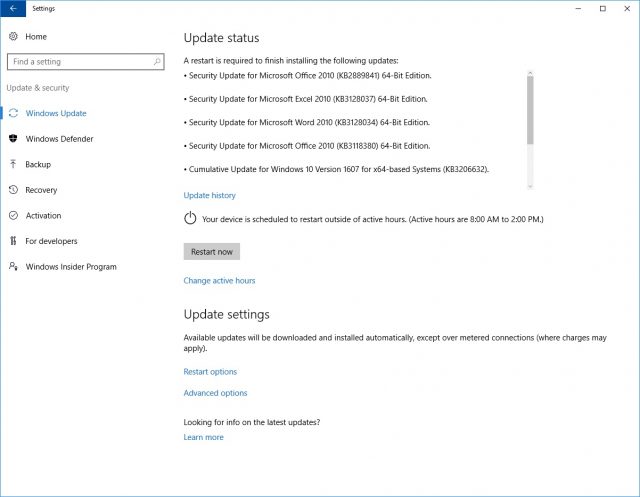This screenshot has width=640, height=497.
Task: Click the Windows Update sync icon
Action: pos(13,113)
